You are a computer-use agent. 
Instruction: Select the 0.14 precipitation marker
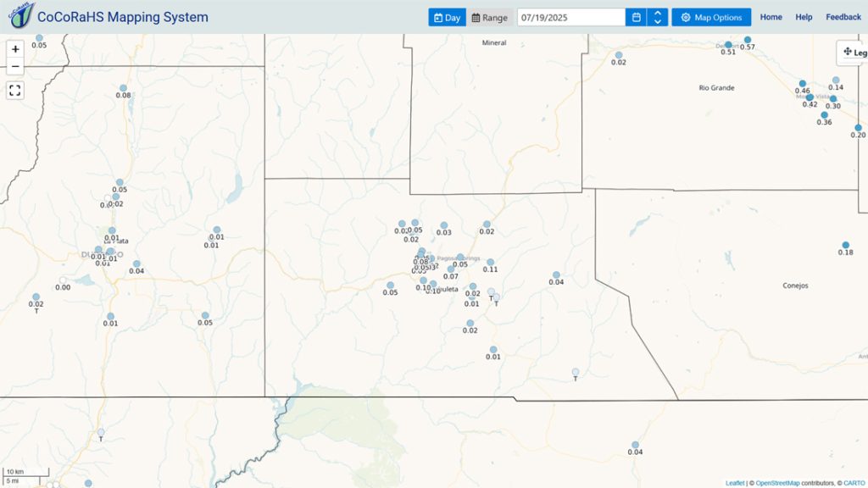click(836, 80)
